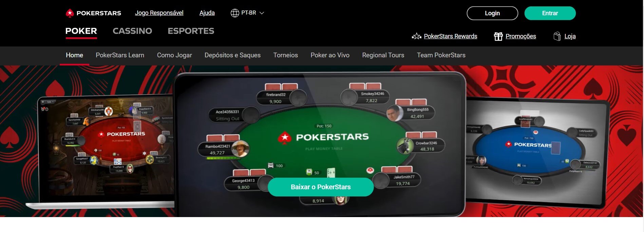Click the green Entrar button
The width and height of the screenshot is (644, 232).
pyautogui.click(x=550, y=13)
